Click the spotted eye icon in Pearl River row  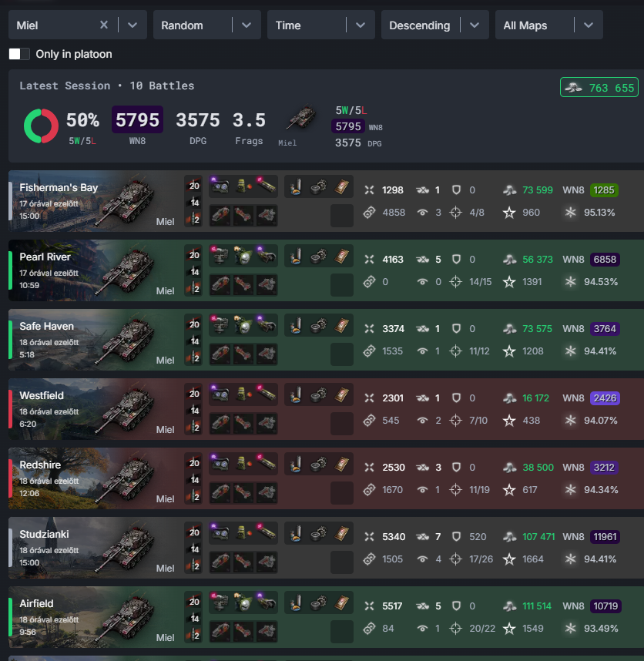pyautogui.click(x=422, y=282)
